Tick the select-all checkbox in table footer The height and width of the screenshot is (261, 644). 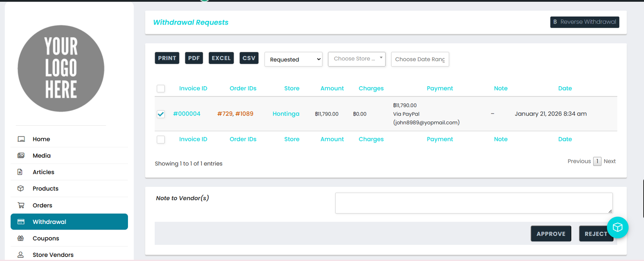coord(161,139)
